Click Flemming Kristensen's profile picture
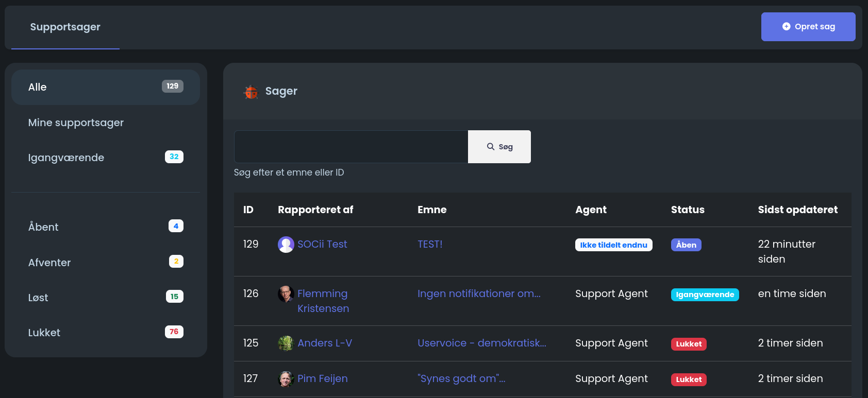The width and height of the screenshot is (868, 398). (286, 294)
